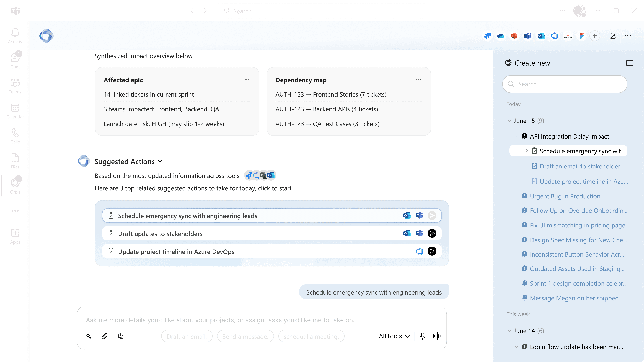This screenshot has height=362, width=644.
Task: Toggle the side panel collapse icon
Action: 630,63
